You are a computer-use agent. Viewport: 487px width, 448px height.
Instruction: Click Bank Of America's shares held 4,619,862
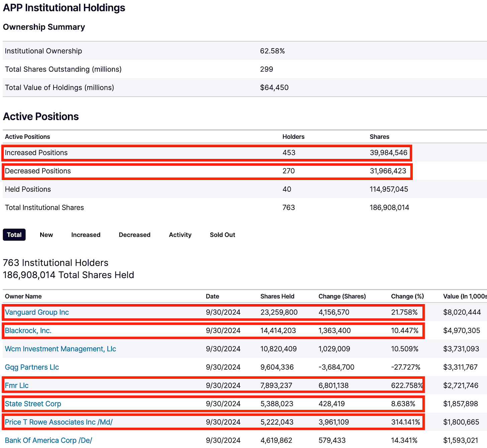[276, 440]
